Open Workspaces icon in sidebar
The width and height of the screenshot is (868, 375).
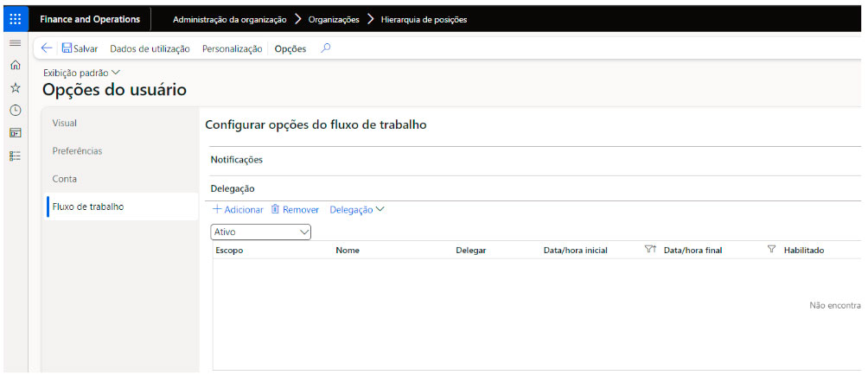click(x=15, y=132)
